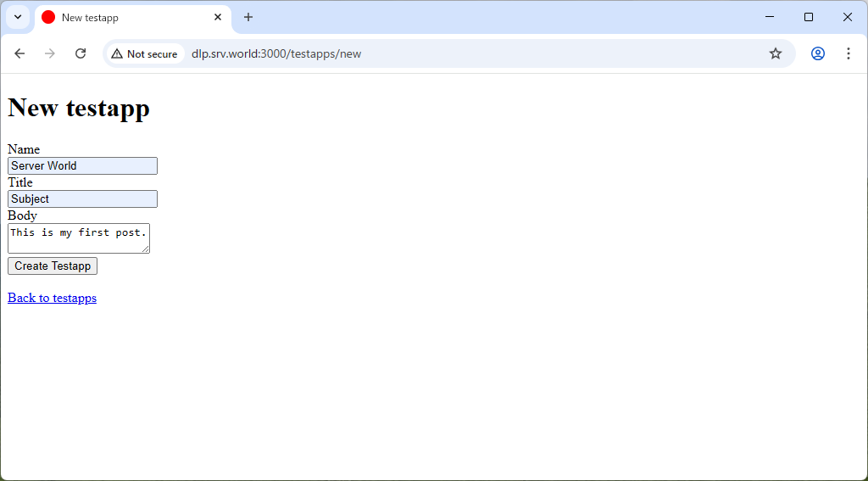Viewport: 868px width, 481px height.
Task: Grab the Body textarea resize handle
Action: click(x=146, y=249)
